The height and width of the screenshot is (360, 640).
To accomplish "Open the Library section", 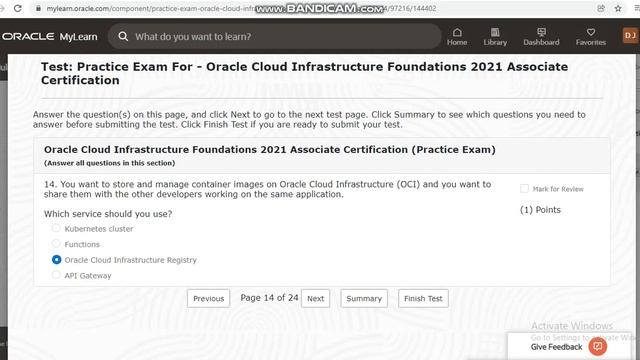I will click(x=495, y=36).
